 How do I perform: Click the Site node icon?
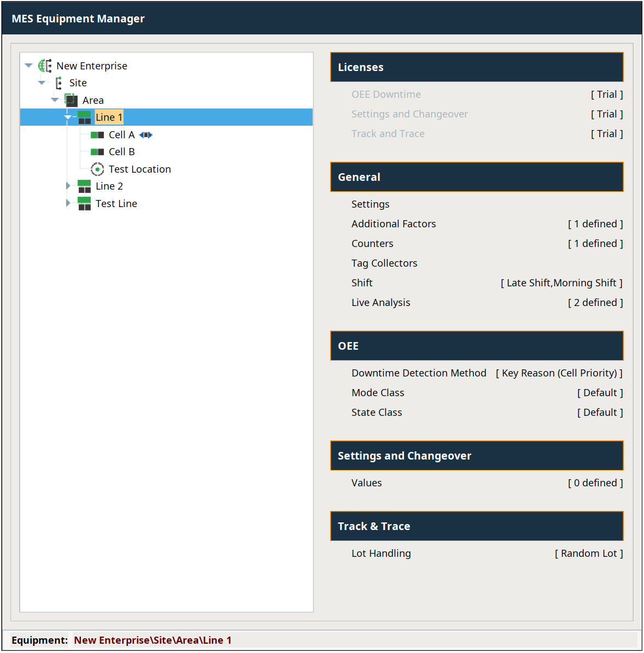pyautogui.click(x=58, y=83)
